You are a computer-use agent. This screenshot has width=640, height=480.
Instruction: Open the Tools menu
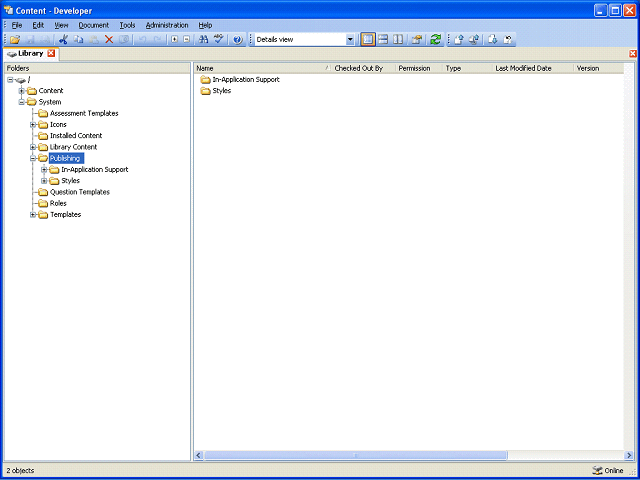[x=127, y=25]
